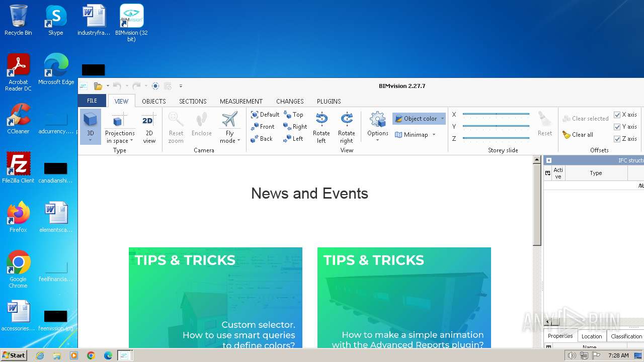Click the Projections in space icon
The image size is (644, 362).
(x=119, y=120)
